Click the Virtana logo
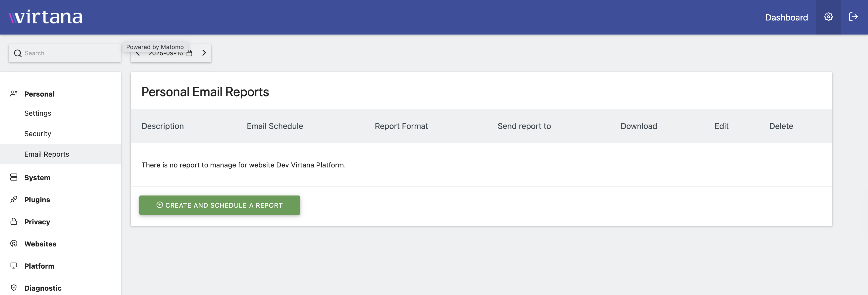This screenshot has height=295, width=868. pos(45,17)
